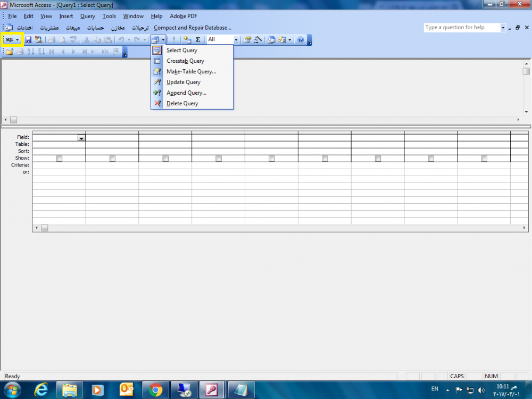The width and height of the screenshot is (532, 399).
Task: Open the Build wand icon
Action: click(258, 40)
